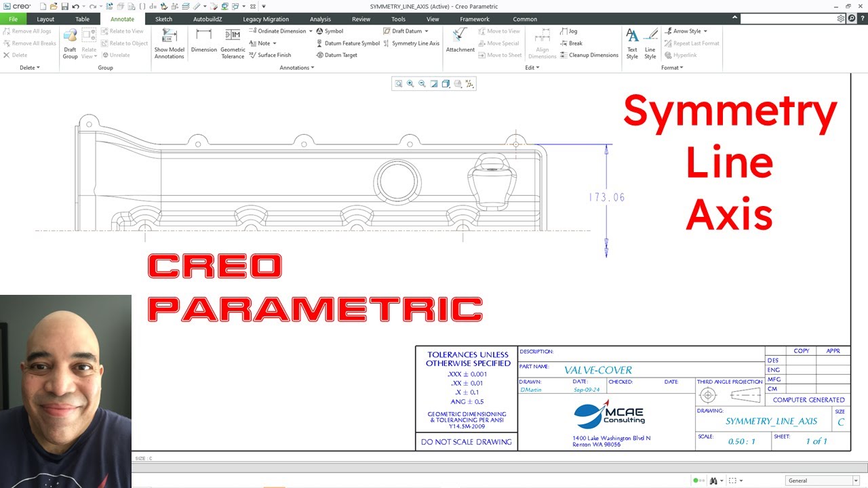Click the Undo arrow in quick access toolbar
Viewport: 868px width, 488px height.
[x=75, y=6]
